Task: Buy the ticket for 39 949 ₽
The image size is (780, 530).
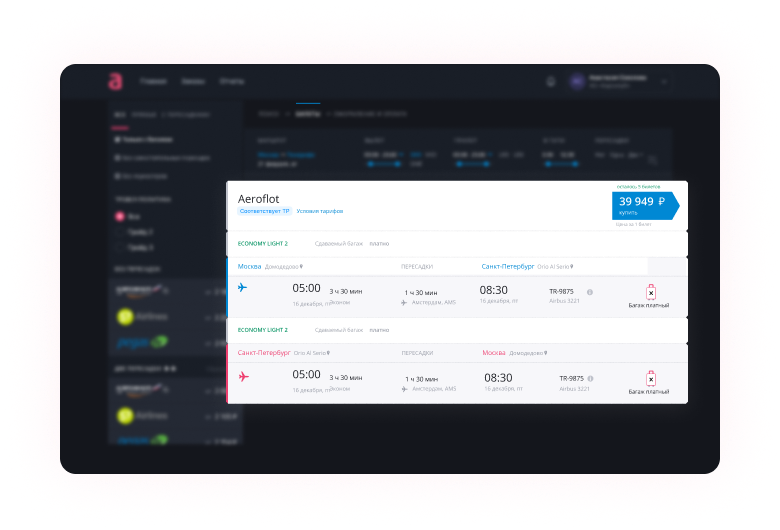Action: pos(646,206)
